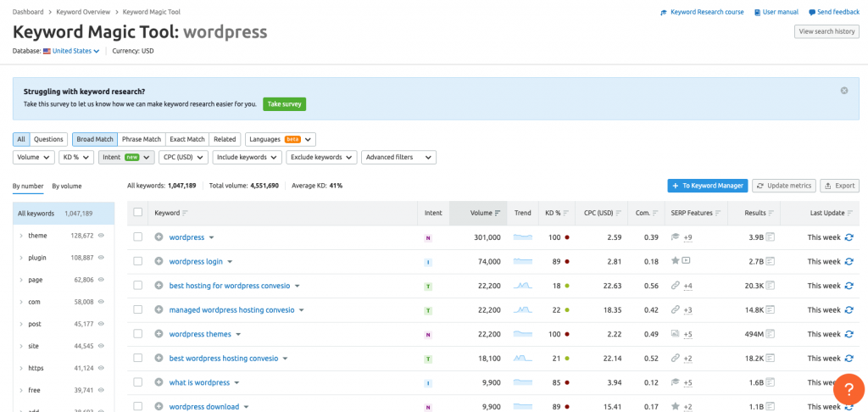Click Update metrics button
Screen dimensions: 868x412
[784, 186]
